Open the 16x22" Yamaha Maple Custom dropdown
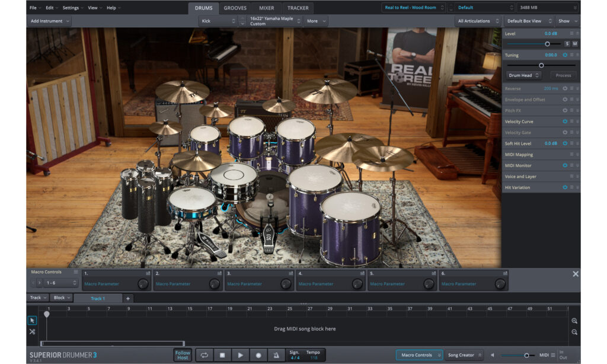 click(x=274, y=21)
